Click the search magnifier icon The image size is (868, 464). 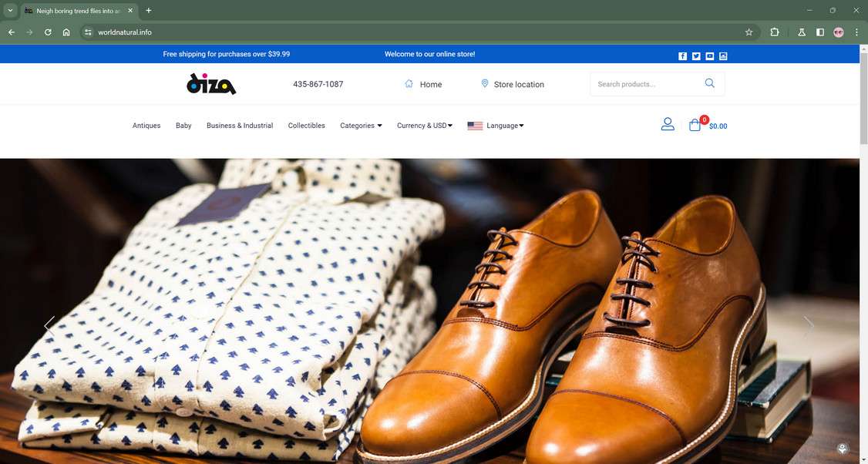point(710,83)
